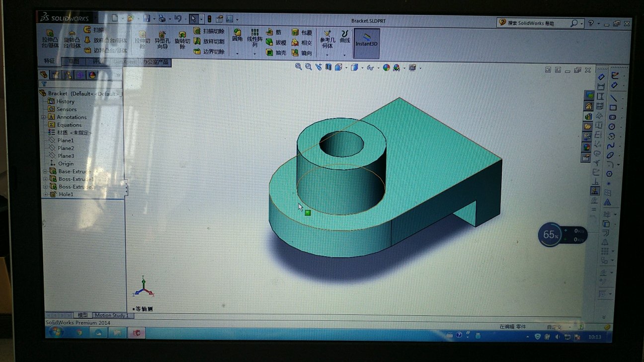
Task: Select the Lofted Boss/Base (放样凸台/基体) tool
Action: tap(105, 40)
